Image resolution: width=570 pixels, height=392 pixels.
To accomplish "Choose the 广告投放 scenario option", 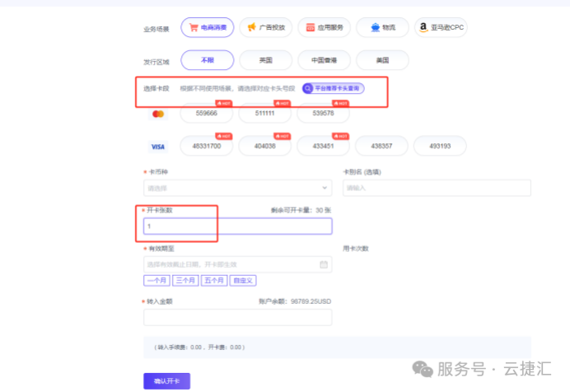I will pos(265,27).
